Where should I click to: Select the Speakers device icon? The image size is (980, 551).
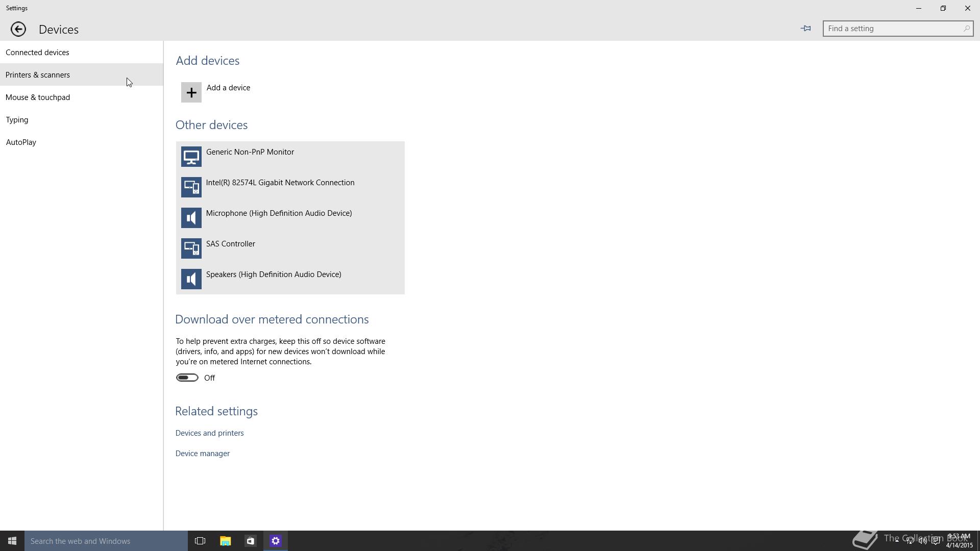point(191,279)
